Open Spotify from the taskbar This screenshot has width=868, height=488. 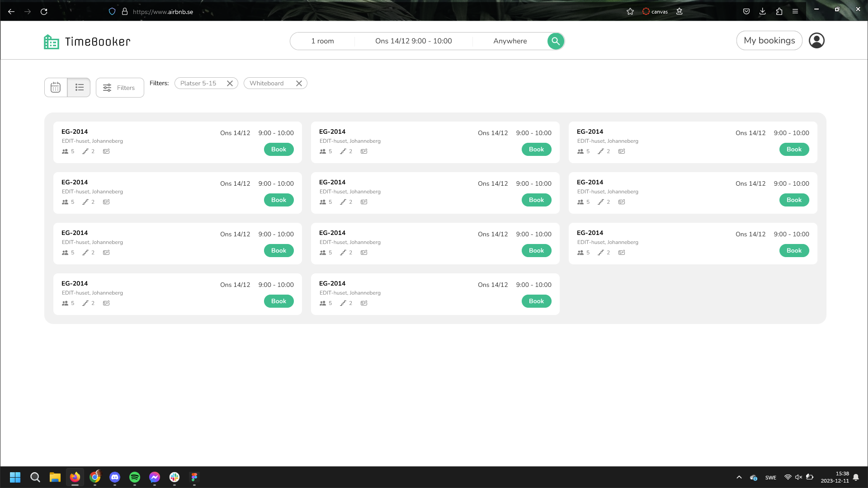coord(135,477)
